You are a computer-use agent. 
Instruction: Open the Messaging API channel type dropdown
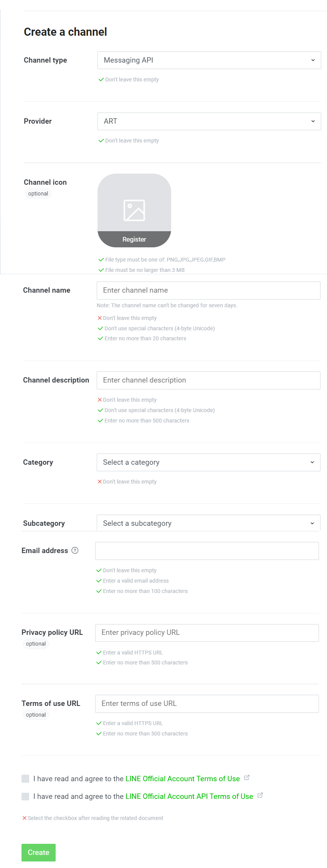(x=209, y=60)
